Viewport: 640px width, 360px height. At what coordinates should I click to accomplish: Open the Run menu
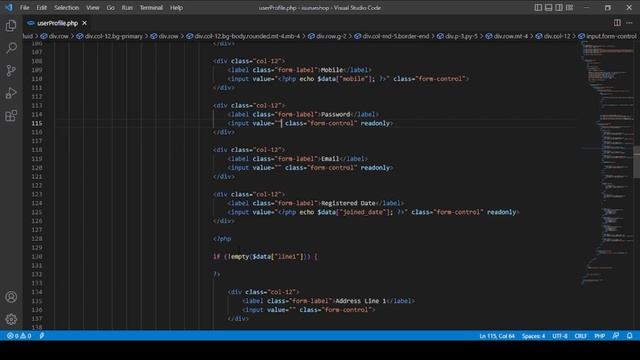pos(127,8)
